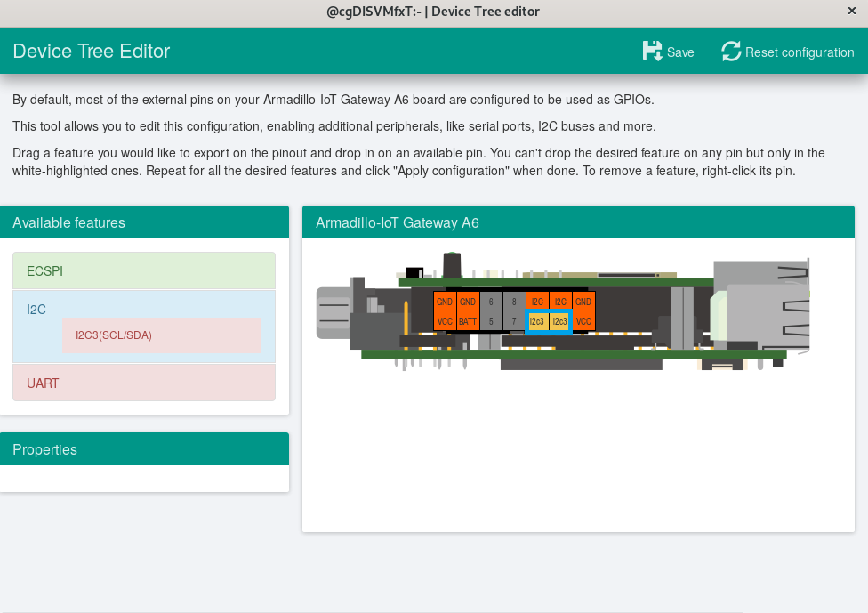Image resolution: width=868 pixels, height=613 pixels.
Task: Select the I2C feature group label
Action: click(36, 310)
